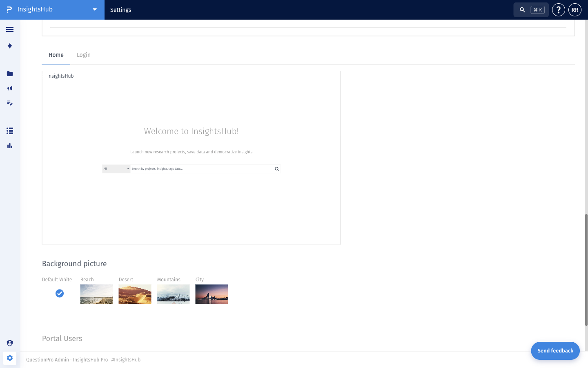Open the folder icon in sidebar

pyautogui.click(x=10, y=74)
